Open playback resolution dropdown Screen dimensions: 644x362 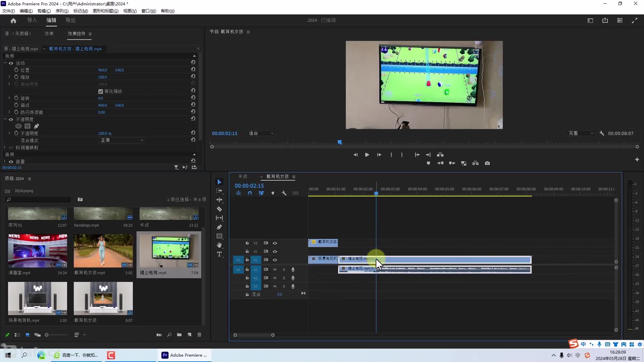[x=581, y=133]
